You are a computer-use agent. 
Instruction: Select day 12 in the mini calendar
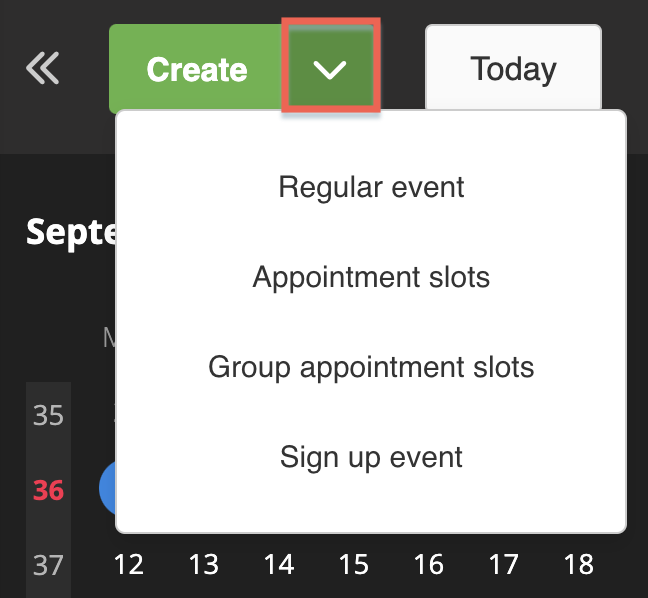pyautogui.click(x=129, y=565)
